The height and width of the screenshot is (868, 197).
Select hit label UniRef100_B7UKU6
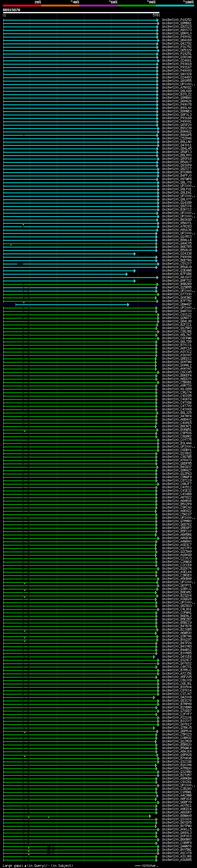point(177,758)
